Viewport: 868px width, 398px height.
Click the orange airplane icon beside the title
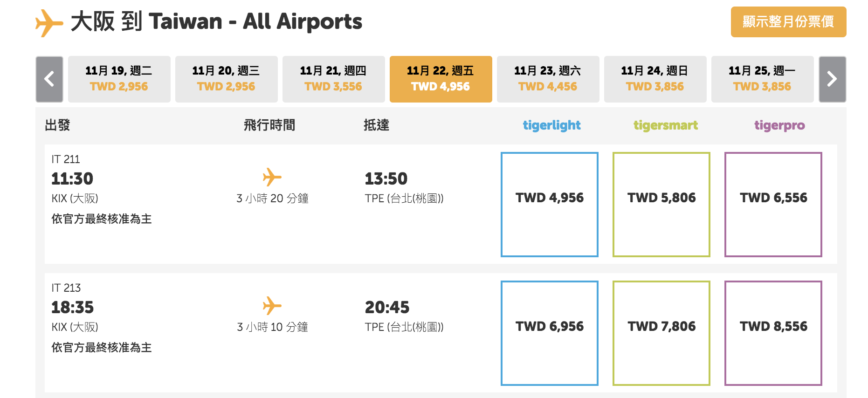coord(49,23)
